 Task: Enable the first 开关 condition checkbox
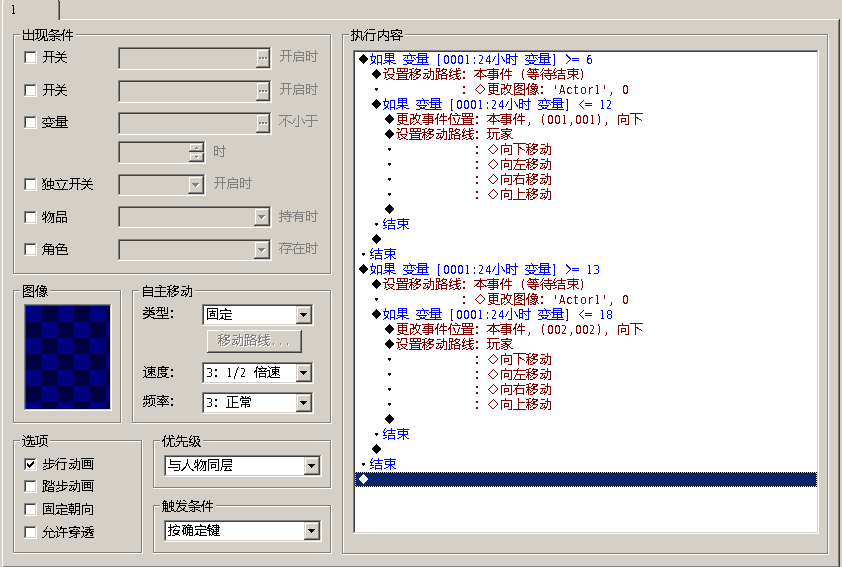pos(31,57)
